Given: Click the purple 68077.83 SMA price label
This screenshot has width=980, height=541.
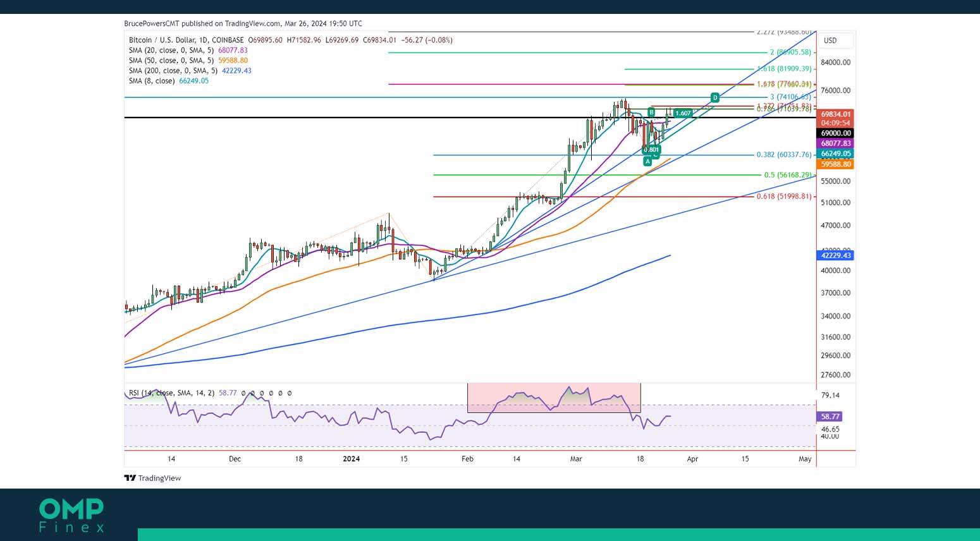Looking at the screenshot, I should click(x=836, y=143).
